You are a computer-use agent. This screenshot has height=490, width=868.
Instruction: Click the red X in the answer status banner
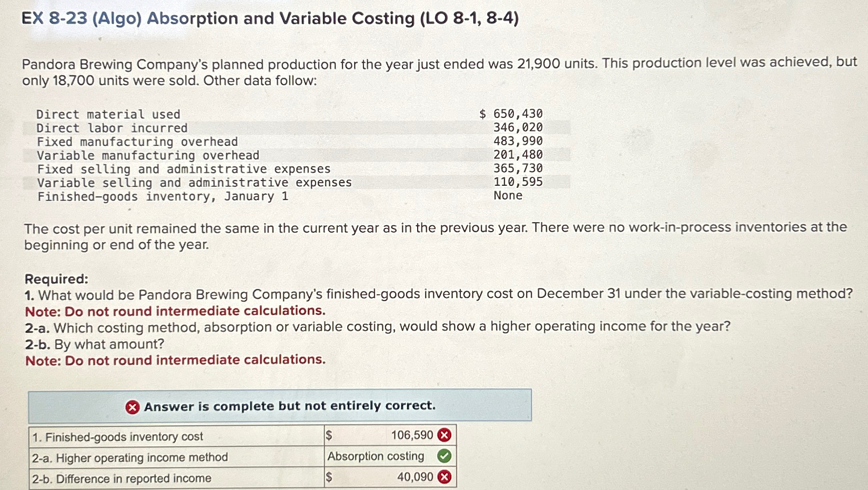(x=132, y=406)
